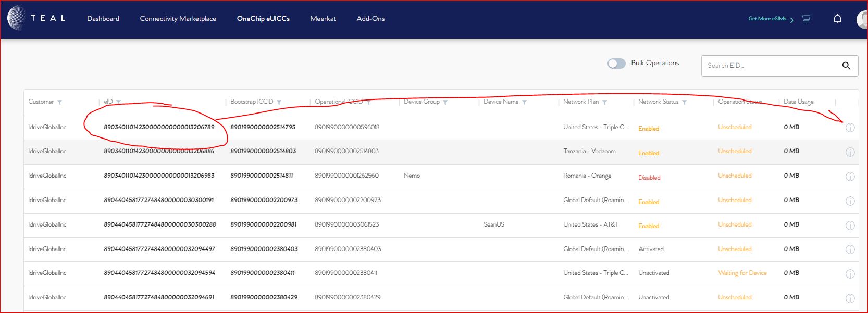This screenshot has height=313, width=868.
Task: Open Connectivity Marketplace
Action: [x=178, y=19]
